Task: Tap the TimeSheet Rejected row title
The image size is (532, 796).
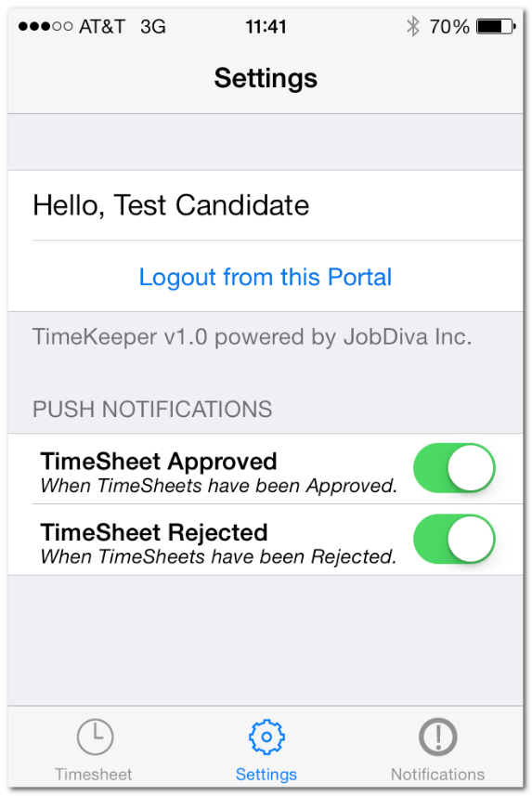Action: click(154, 532)
